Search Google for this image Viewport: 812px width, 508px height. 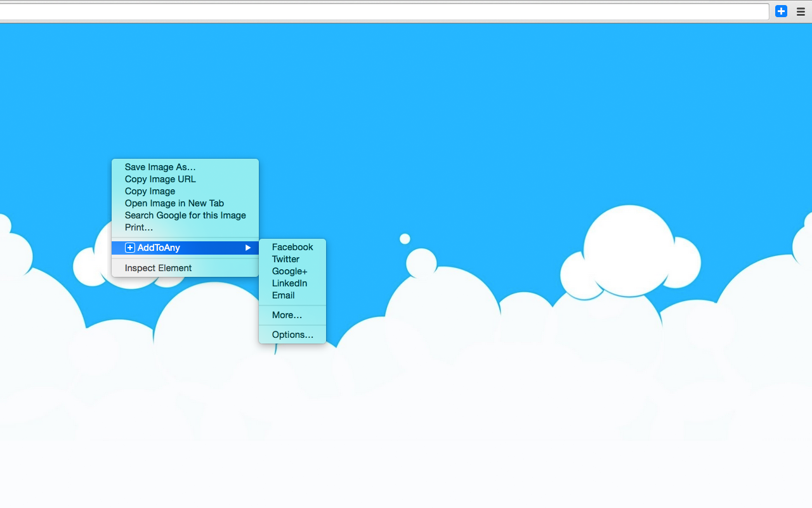click(x=185, y=215)
